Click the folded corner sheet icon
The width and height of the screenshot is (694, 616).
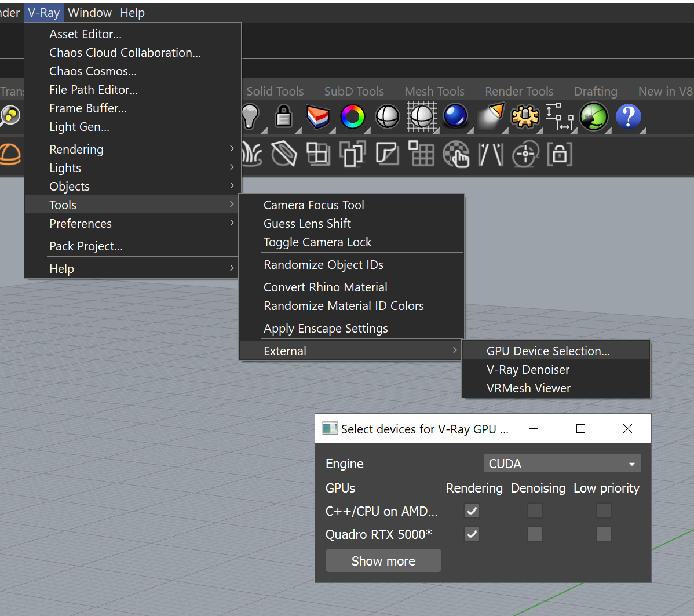point(388,154)
